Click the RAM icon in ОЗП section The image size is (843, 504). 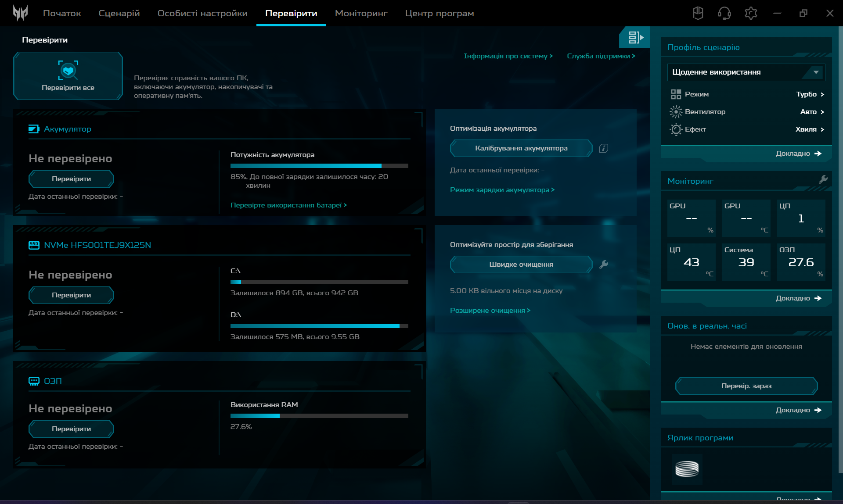point(34,381)
